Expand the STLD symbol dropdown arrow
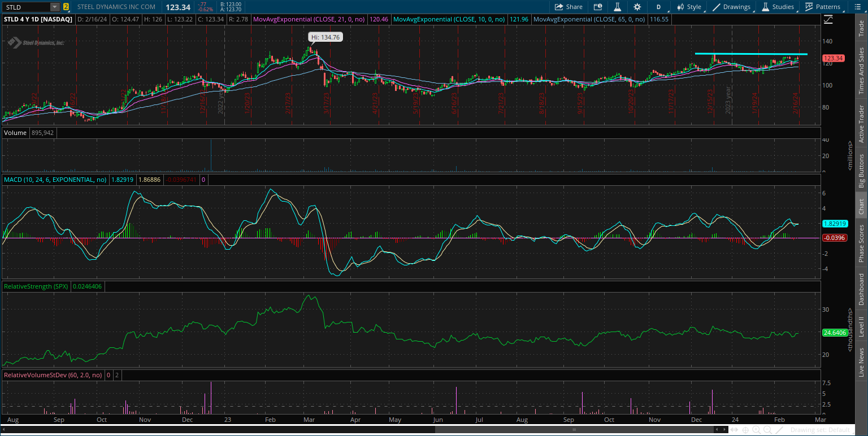 (x=55, y=7)
